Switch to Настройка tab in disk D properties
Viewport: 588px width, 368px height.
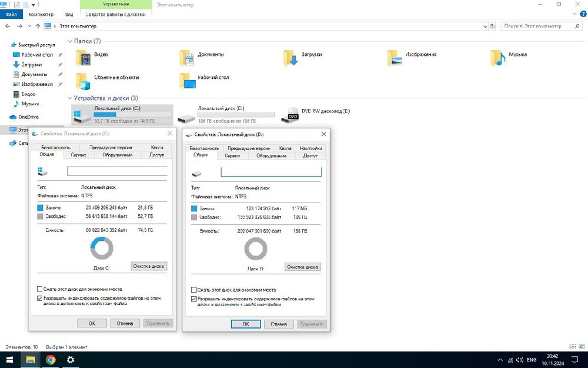pyautogui.click(x=311, y=148)
